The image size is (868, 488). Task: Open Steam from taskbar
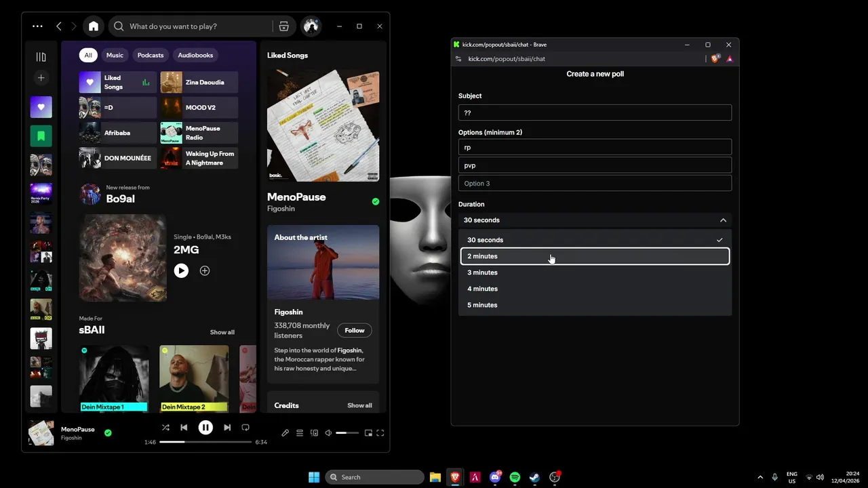535,477
